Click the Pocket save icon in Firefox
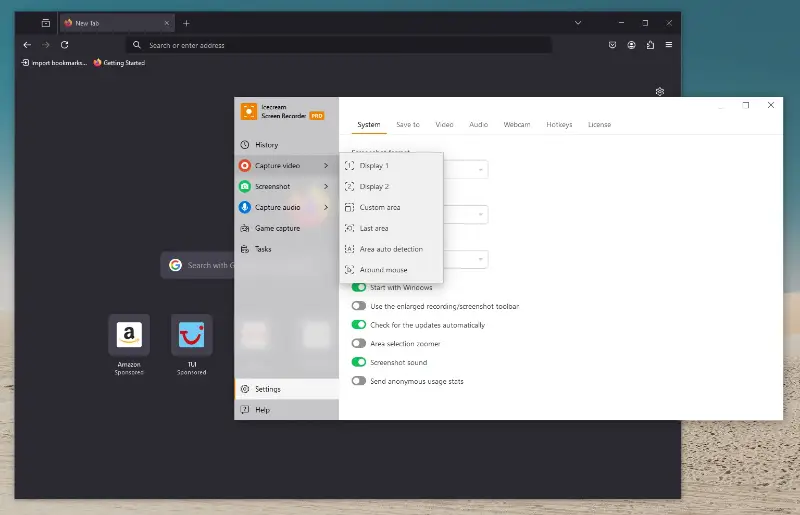 point(612,45)
